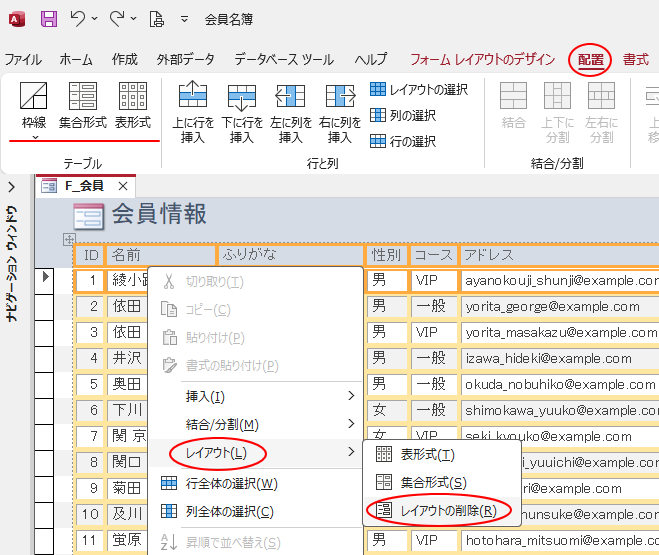659x555 pixels.
Task: Switch to the 書式 ribbon tab
Action: [636, 60]
